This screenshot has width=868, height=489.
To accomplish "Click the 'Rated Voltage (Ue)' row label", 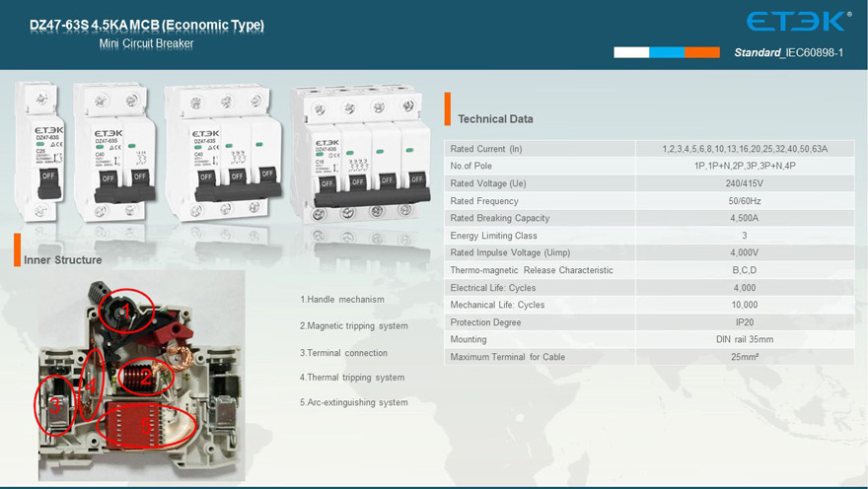I will click(488, 183).
